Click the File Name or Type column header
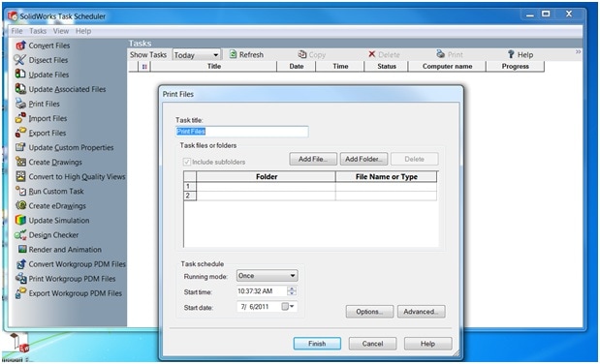Screen dimensions: 600x364 click(386, 176)
